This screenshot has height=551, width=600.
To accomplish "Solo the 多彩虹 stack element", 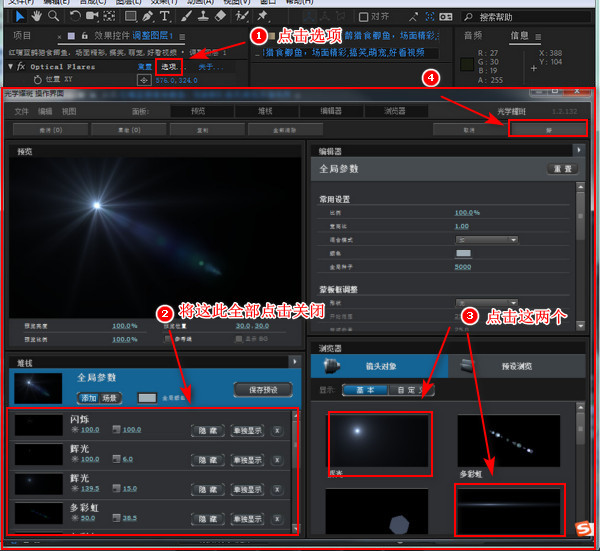I will pyautogui.click(x=247, y=519).
